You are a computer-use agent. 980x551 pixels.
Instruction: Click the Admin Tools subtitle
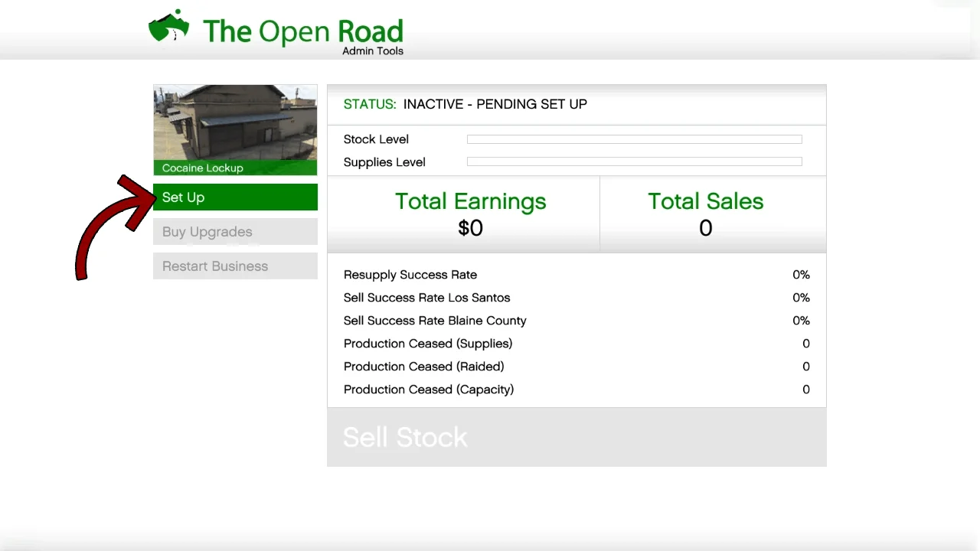tap(373, 51)
